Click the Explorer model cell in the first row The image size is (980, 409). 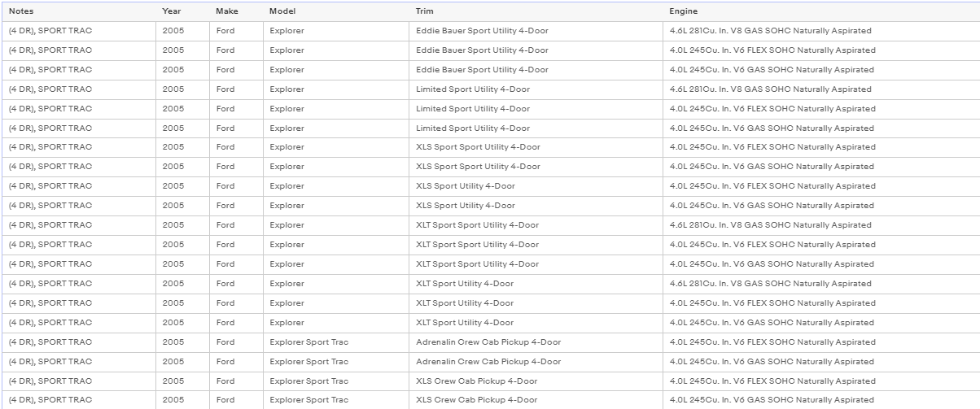click(x=337, y=31)
